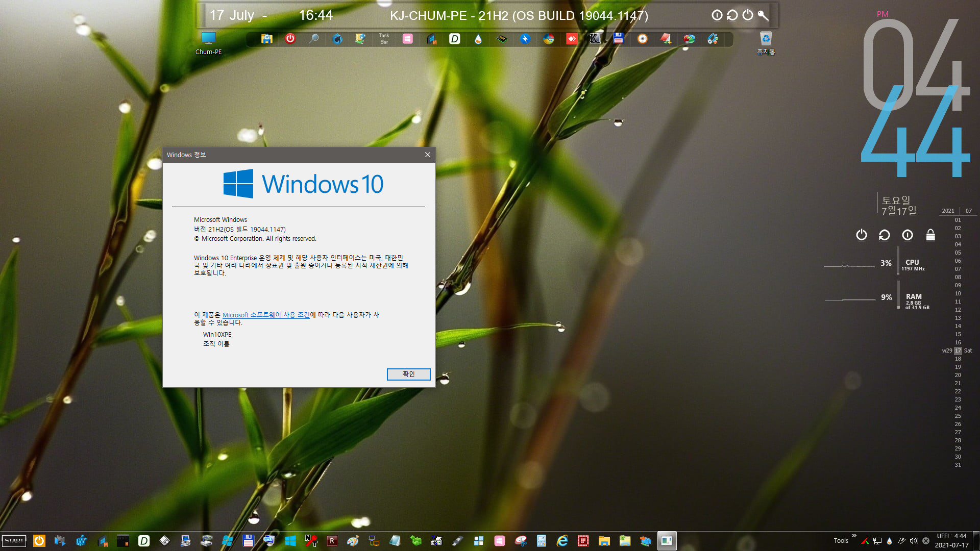Open the yellow file manager icon in top dock
The height and width of the screenshot is (551, 980).
coord(266,39)
